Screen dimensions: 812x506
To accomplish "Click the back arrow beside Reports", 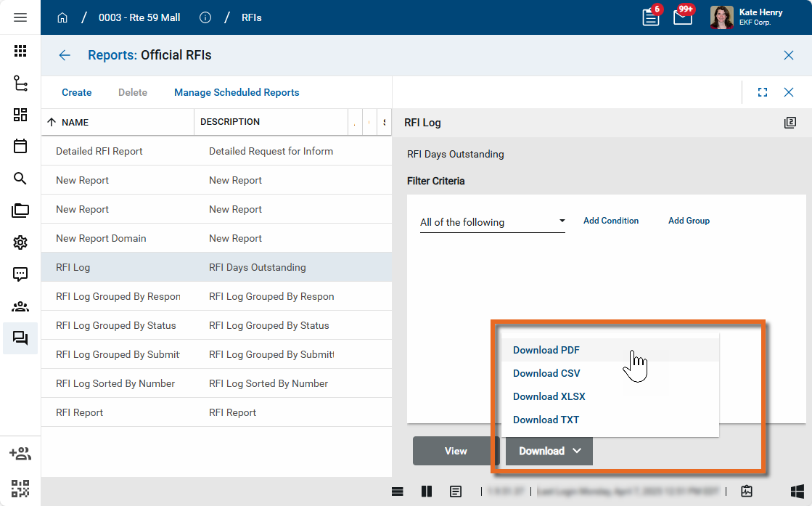I will coord(65,55).
